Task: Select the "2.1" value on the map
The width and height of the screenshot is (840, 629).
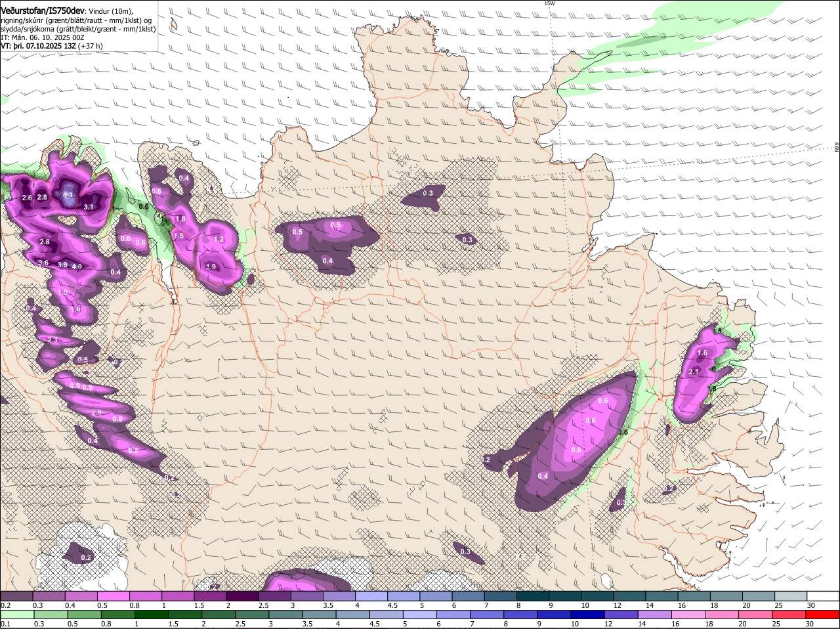Action: (x=694, y=372)
